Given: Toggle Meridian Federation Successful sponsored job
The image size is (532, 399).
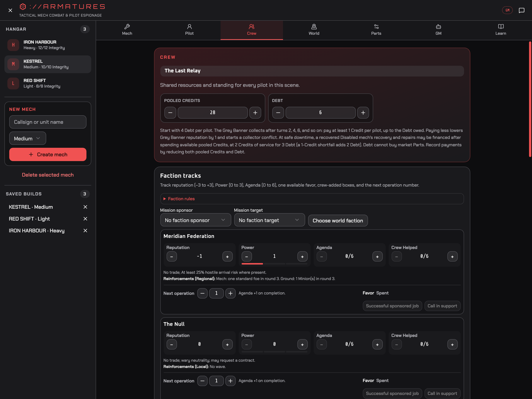Looking at the screenshot, I should pos(392,306).
